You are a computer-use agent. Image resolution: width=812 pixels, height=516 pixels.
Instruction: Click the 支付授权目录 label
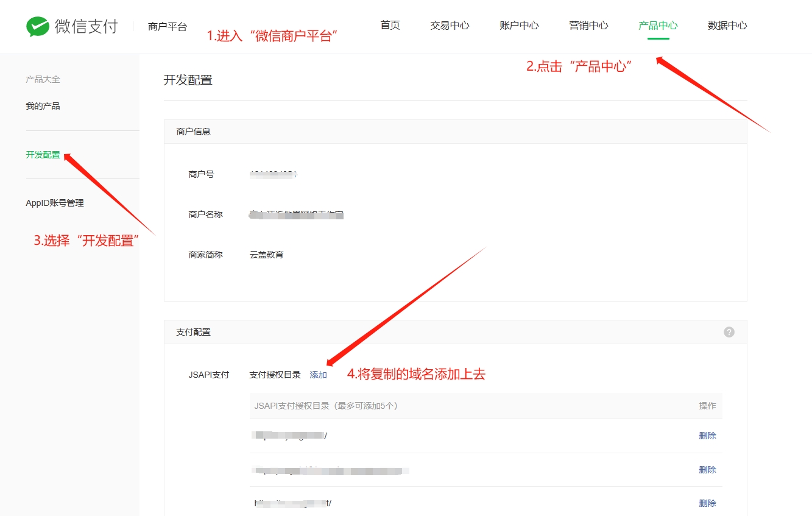(x=275, y=375)
